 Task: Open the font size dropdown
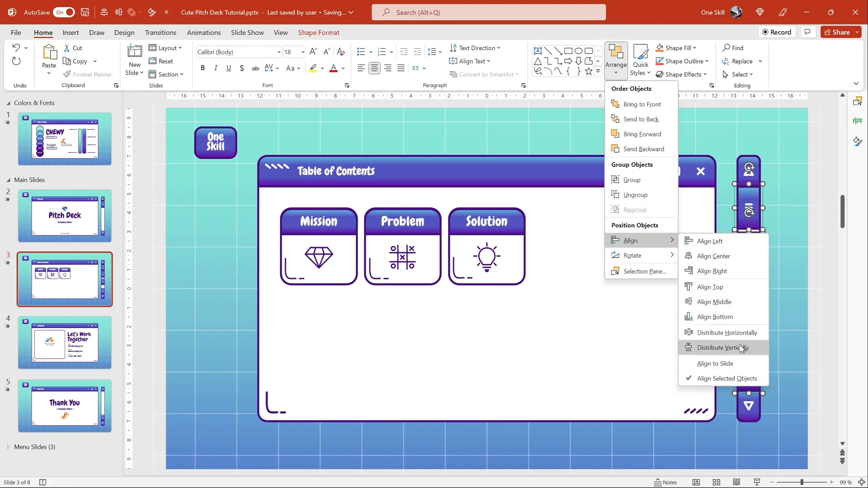point(302,52)
